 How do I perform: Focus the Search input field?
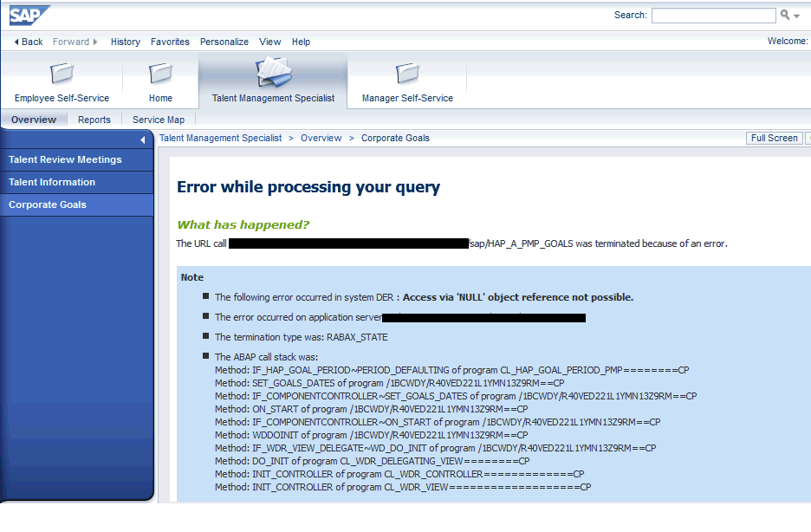713,16
